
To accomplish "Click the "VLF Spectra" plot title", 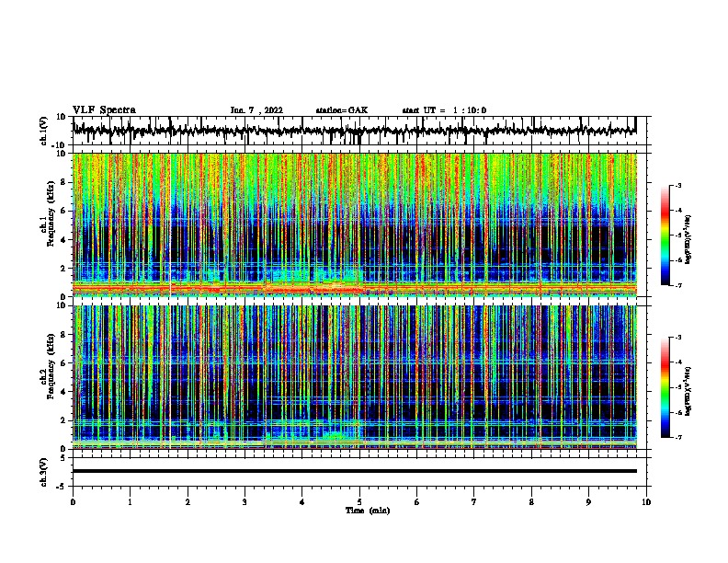I will coord(104,110).
